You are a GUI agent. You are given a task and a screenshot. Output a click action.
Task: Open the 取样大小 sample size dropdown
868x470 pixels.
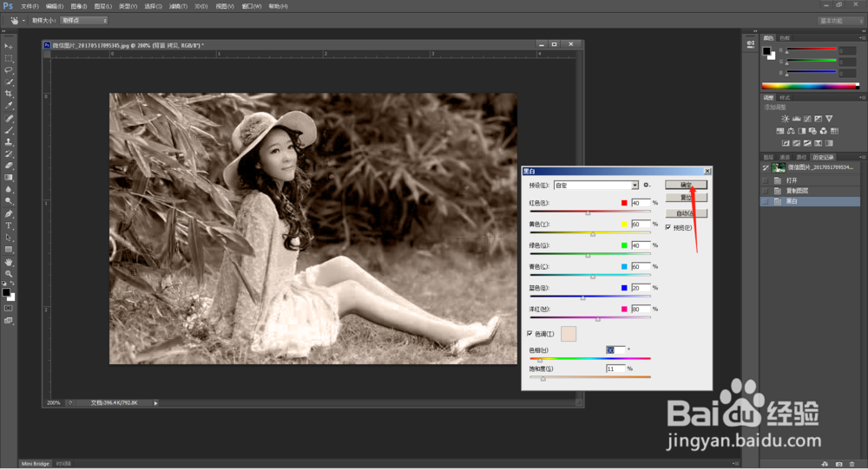coord(82,20)
